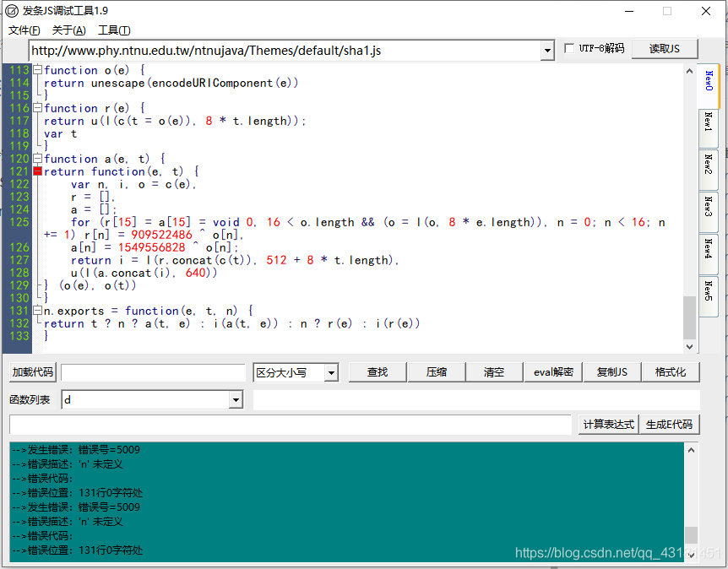Click the 生成E代码 button
The image size is (728, 569).
tap(669, 425)
